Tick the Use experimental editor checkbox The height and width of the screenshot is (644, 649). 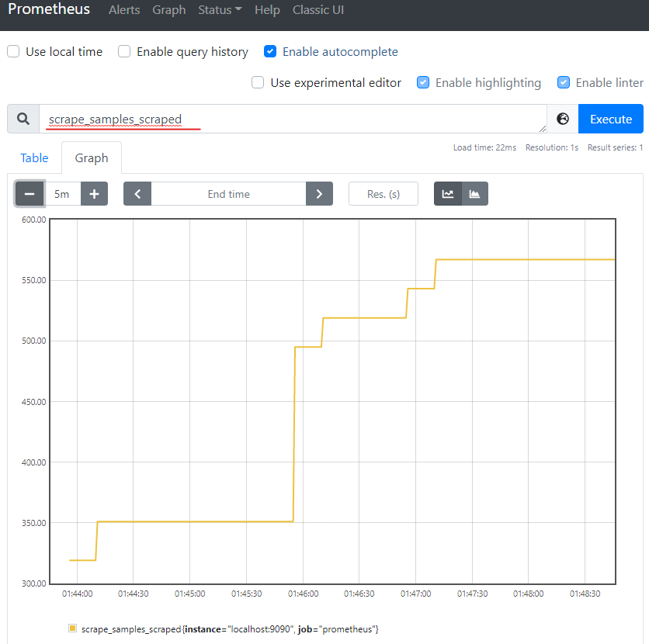pyautogui.click(x=258, y=83)
